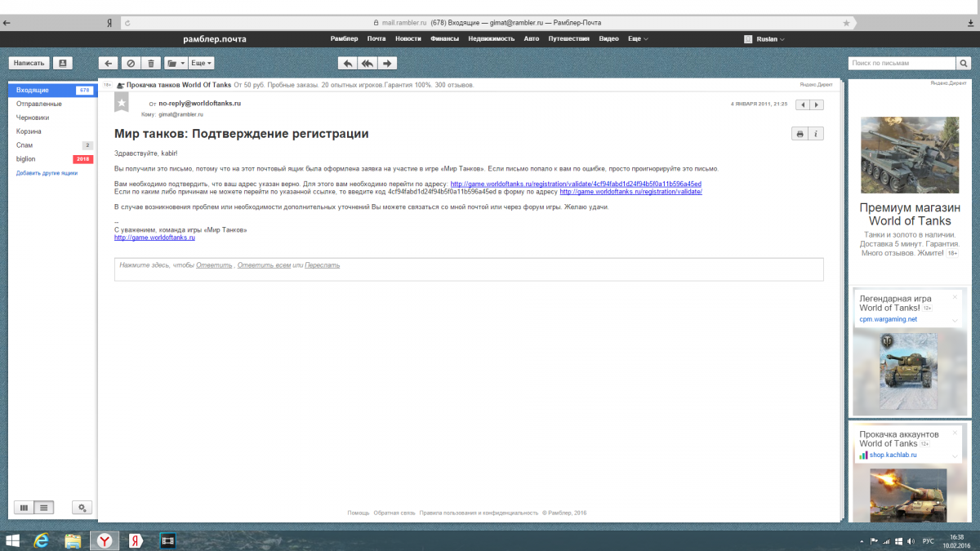The image size is (980, 551).
Task: Open the contacts address book icon
Action: pyautogui.click(x=63, y=63)
